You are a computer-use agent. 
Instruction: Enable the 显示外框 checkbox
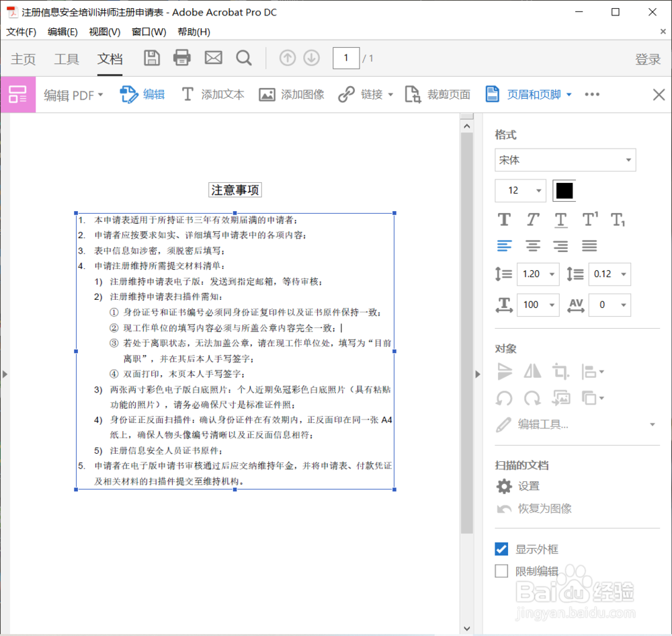click(501, 549)
